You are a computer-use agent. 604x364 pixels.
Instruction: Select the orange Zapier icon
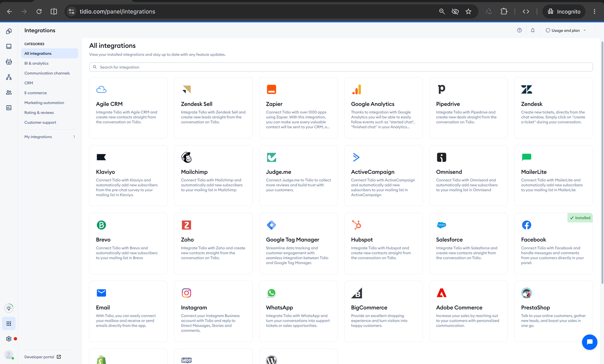click(x=271, y=89)
